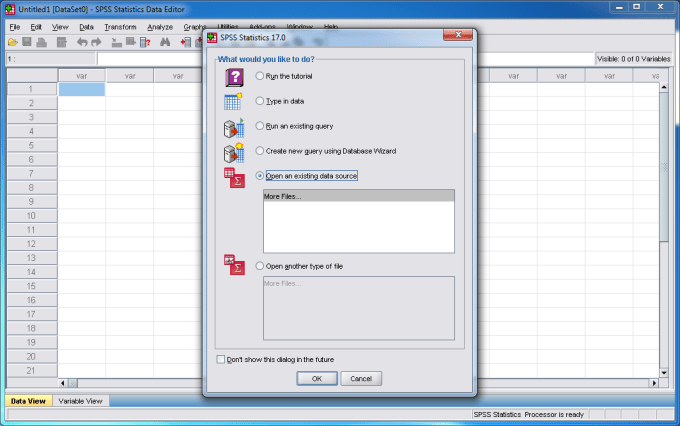Select row header 21

(32, 370)
